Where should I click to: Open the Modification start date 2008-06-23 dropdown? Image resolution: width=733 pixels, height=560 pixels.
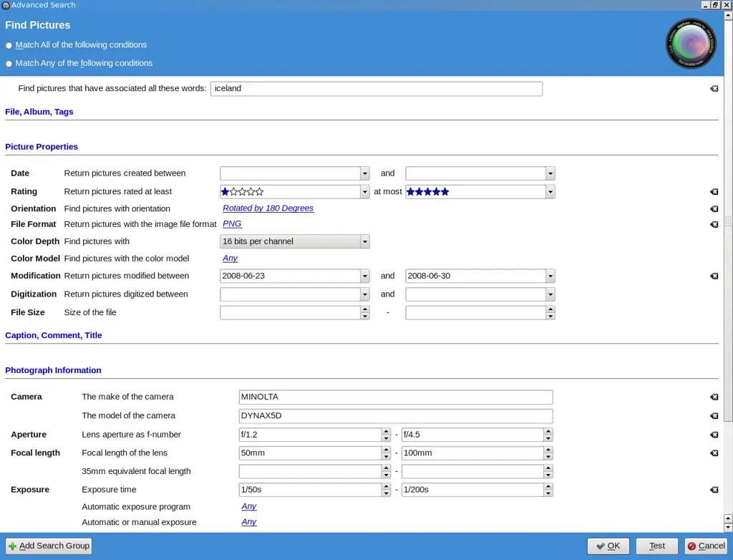(365, 276)
